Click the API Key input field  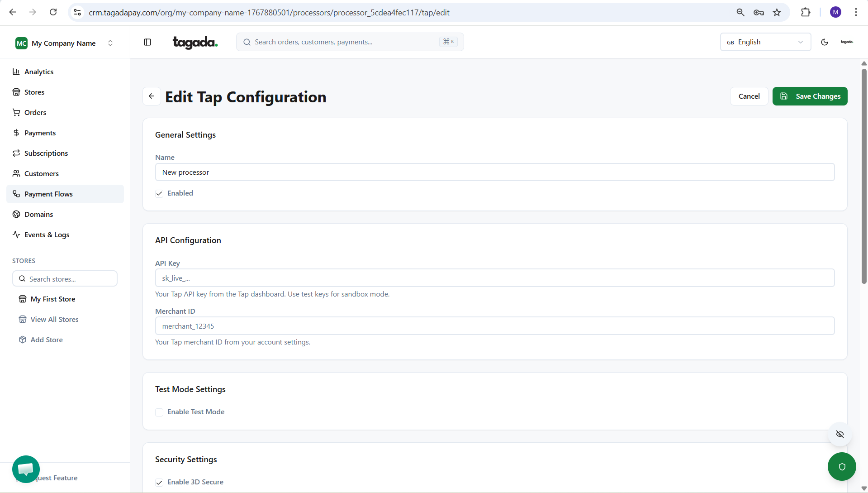494,278
